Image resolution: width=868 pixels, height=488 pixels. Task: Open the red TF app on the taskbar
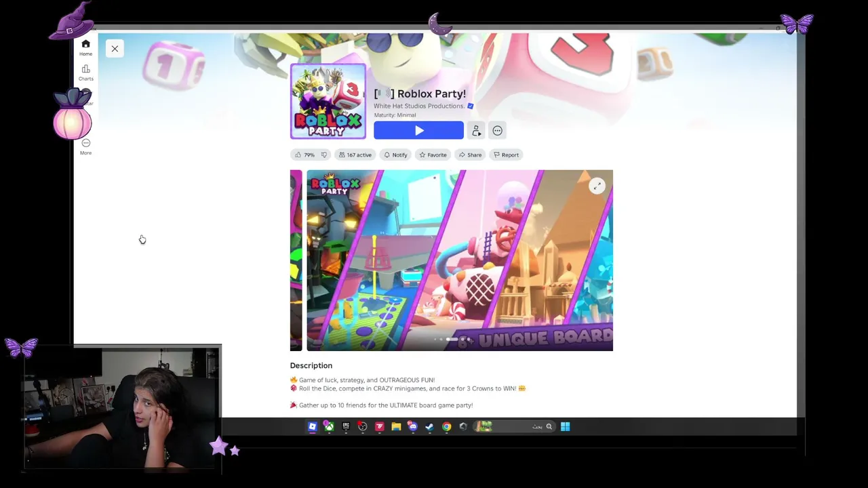tap(380, 426)
